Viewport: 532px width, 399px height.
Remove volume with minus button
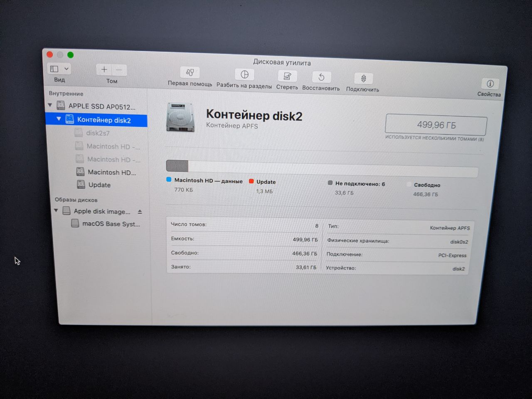click(x=119, y=70)
